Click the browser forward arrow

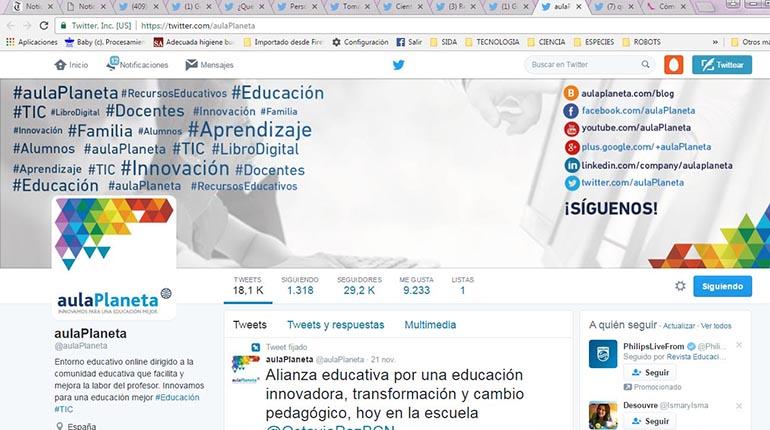click(27, 26)
